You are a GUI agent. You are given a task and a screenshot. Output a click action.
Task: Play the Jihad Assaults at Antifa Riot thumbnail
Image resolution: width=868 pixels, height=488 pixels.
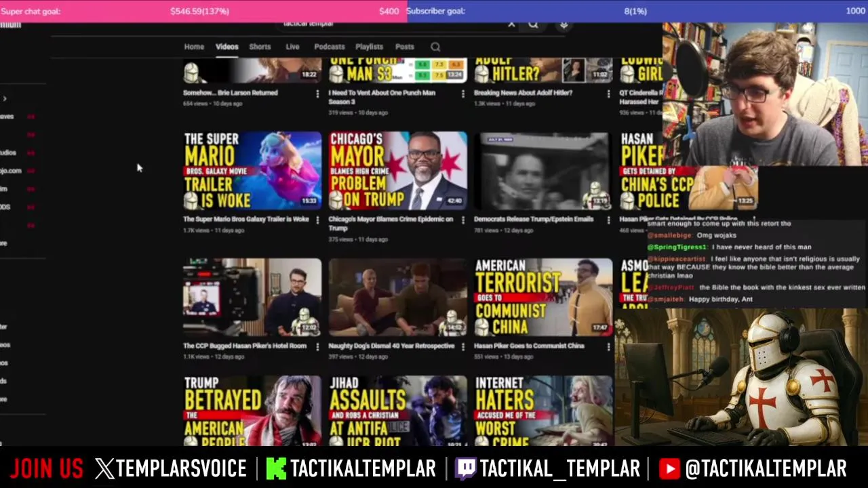[397, 411]
